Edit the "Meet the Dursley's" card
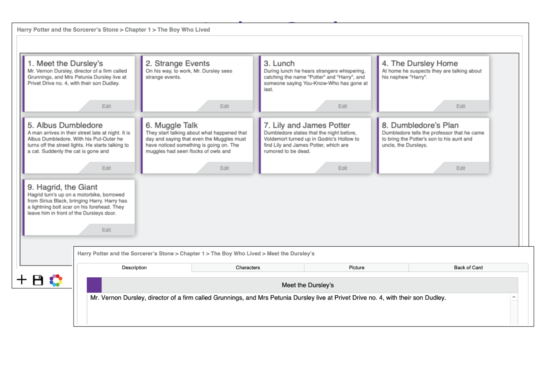This screenshot has height=392, width=541. coord(106,106)
